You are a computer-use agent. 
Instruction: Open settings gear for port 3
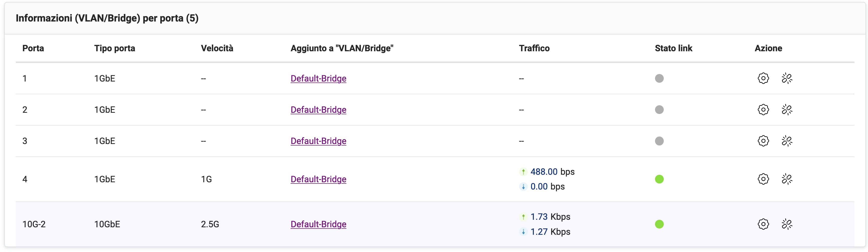point(763,141)
